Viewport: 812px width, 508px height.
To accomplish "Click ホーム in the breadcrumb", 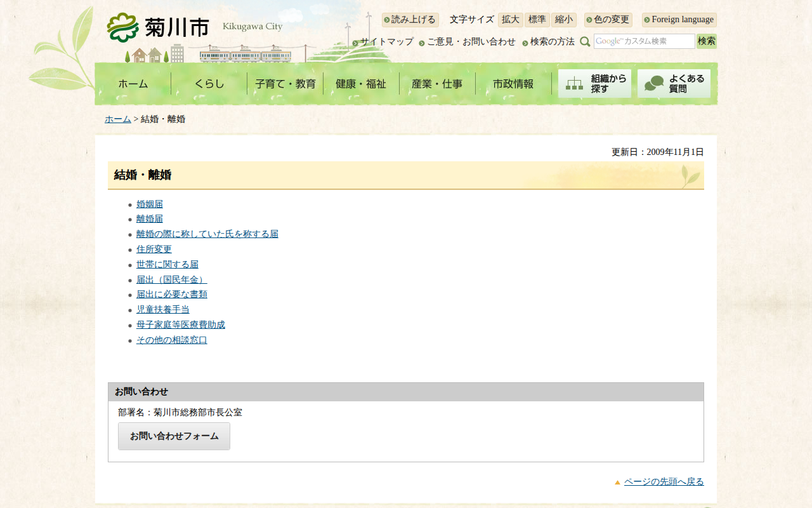I will coord(118,119).
